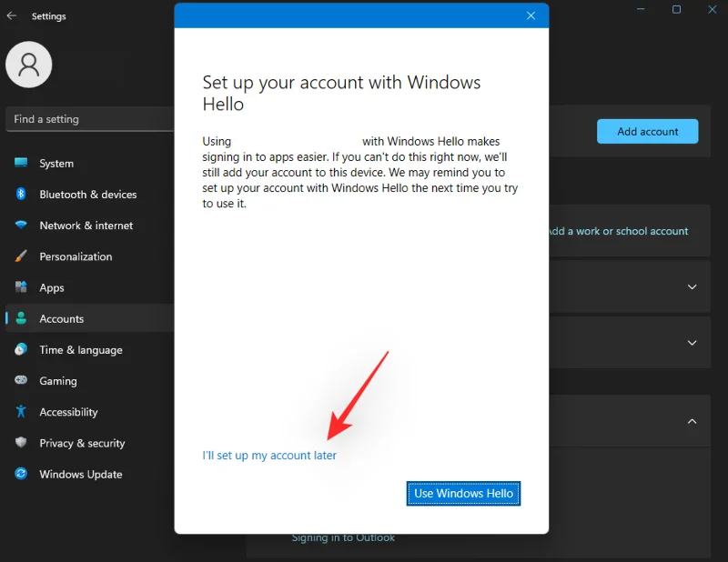Screen dimensions: 728x562
Task: Click the Accounts person icon in sidebar
Action: pyautogui.click(x=21, y=318)
